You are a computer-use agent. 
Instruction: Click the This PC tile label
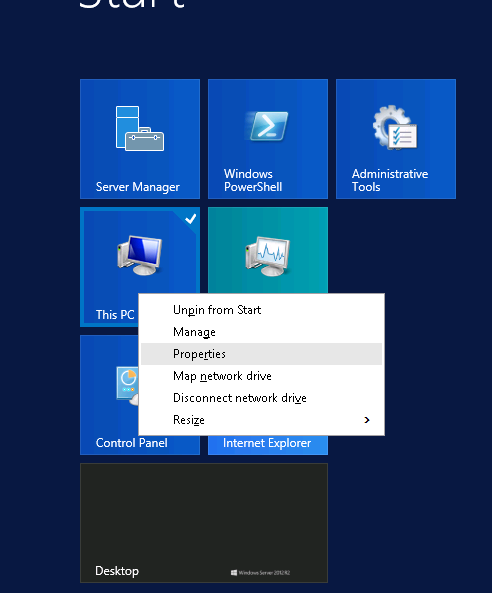(x=115, y=315)
